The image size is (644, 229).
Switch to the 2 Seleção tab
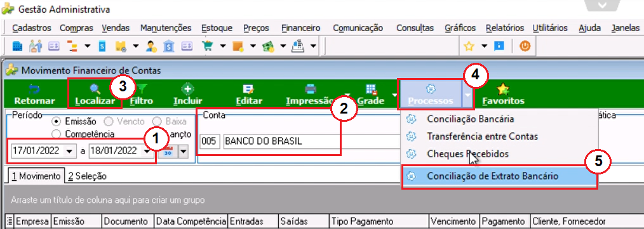point(88,176)
